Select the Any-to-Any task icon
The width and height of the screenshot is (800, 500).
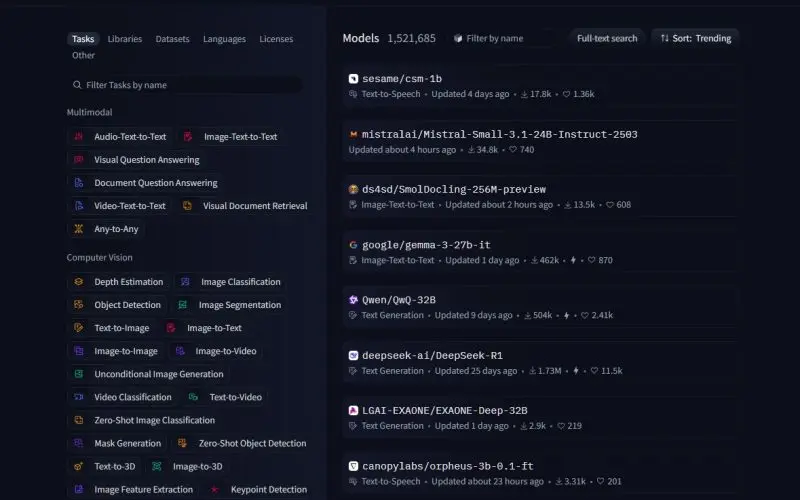pyautogui.click(x=79, y=229)
